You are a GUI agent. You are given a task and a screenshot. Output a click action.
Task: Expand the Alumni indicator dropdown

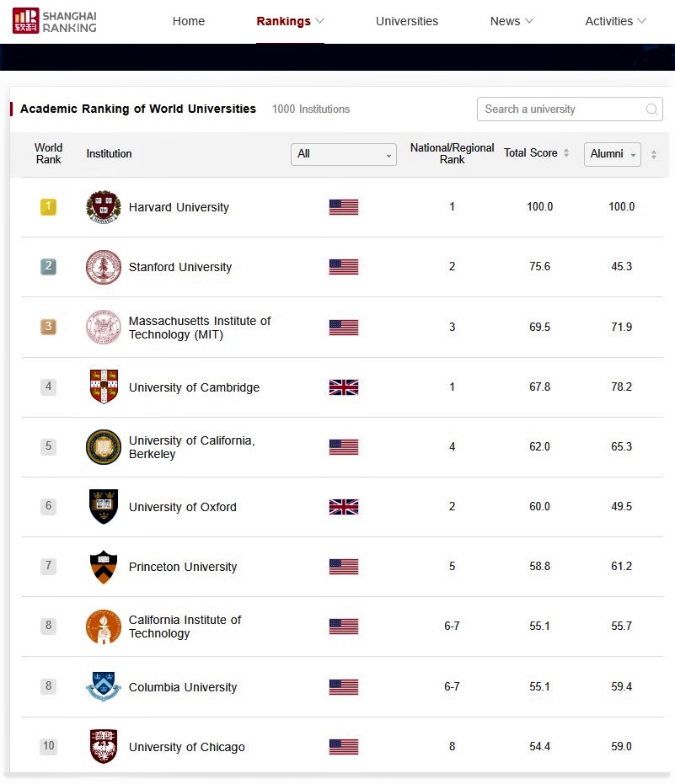tap(613, 154)
